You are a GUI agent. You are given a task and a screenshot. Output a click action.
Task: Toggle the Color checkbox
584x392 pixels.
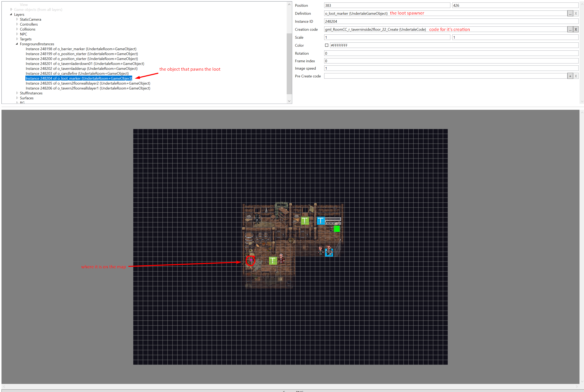point(326,45)
